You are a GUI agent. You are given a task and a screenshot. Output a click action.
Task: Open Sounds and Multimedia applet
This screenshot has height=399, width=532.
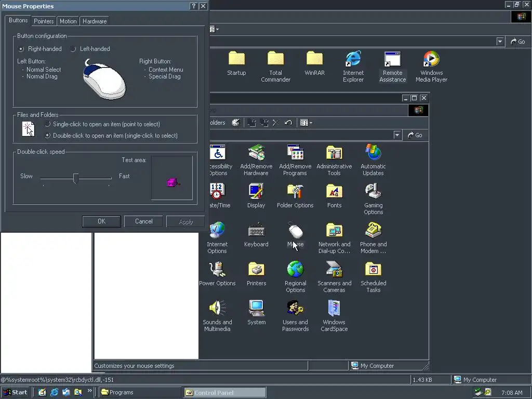(217, 316)
